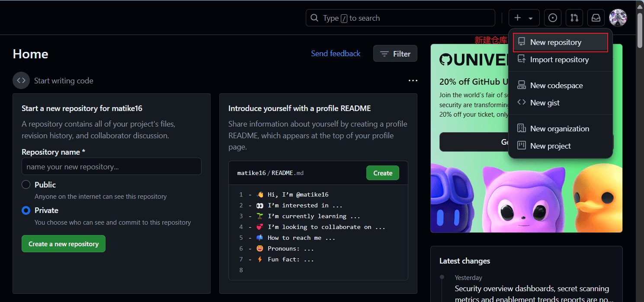
Task: Open the notifications inbox icon
Action: tap(596, 18)
